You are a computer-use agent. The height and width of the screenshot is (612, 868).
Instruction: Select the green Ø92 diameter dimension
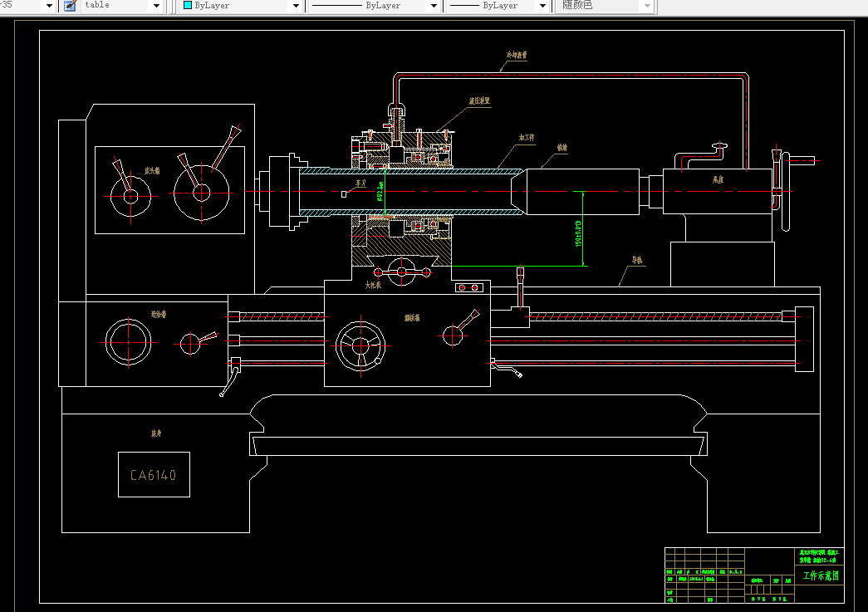380,192
